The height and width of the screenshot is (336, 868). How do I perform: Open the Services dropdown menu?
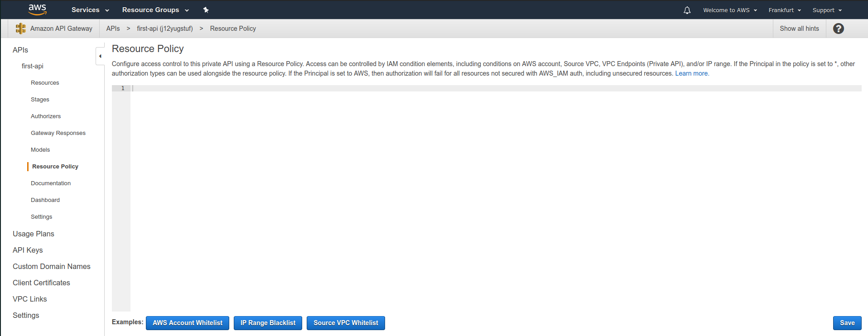pyautogui.click(x=90, y=10)
